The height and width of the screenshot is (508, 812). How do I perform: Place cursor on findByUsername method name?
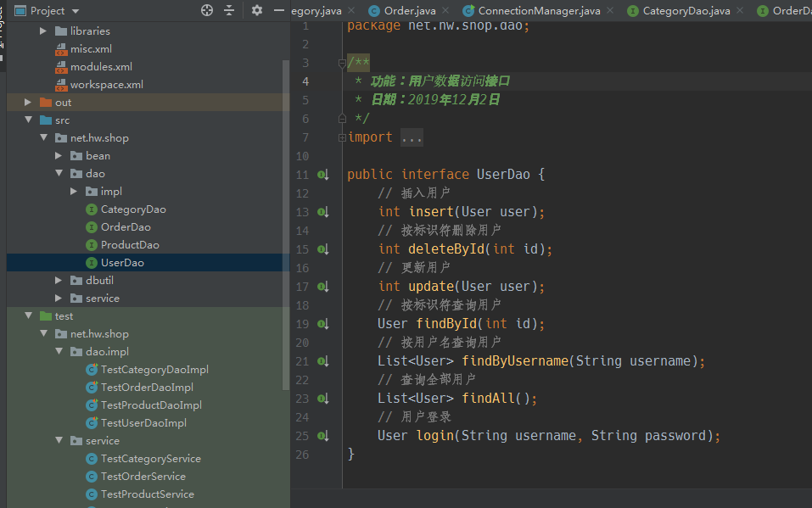(515, 361)
